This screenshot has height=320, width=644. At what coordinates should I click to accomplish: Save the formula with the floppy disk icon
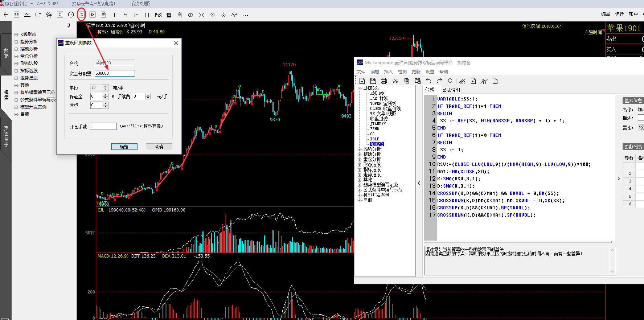[373, 81]
